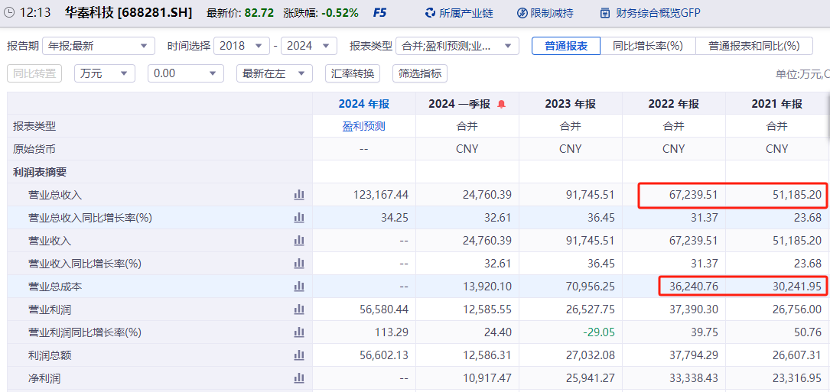Click the 盈利预测 link under 2024 年报

pos(364,126)
